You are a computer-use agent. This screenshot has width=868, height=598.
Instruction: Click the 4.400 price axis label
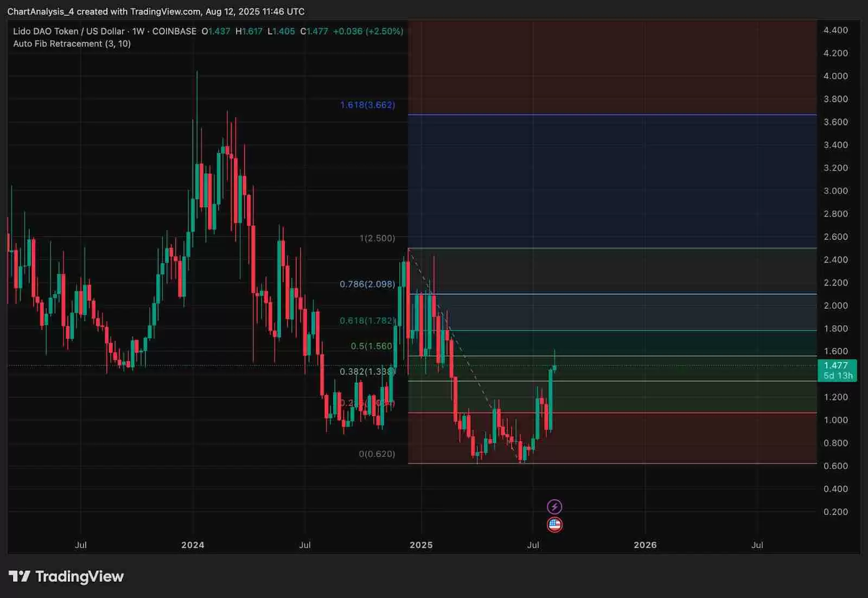(835, 30)
